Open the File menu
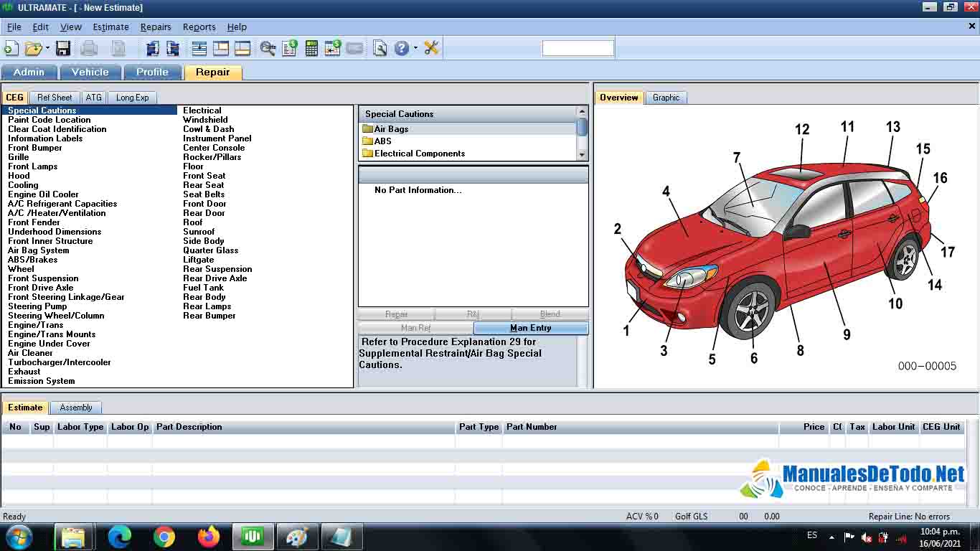 [14, 27]
